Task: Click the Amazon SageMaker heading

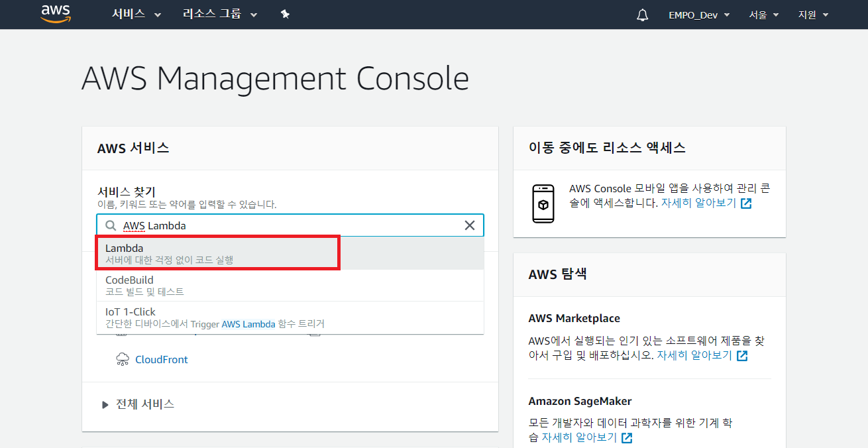Action: pos(580,401)
